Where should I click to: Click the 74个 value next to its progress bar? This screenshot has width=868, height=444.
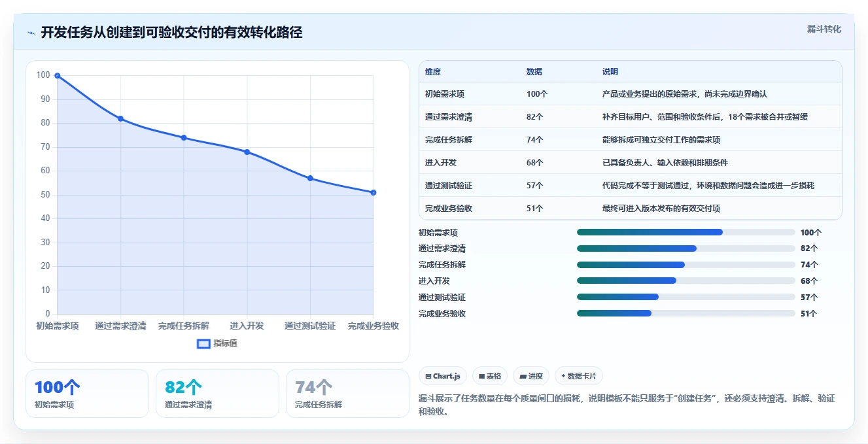click(x=809, y=265)
